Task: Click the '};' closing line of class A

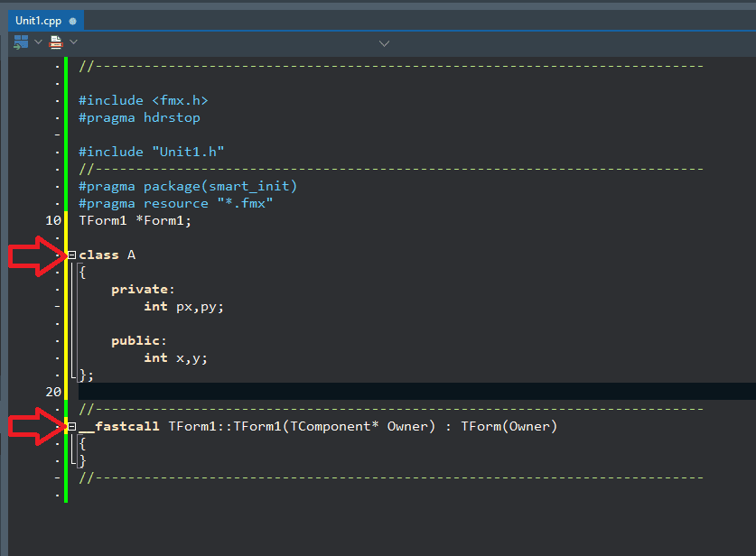Action: pyautogui.click(x=87, y=375)
